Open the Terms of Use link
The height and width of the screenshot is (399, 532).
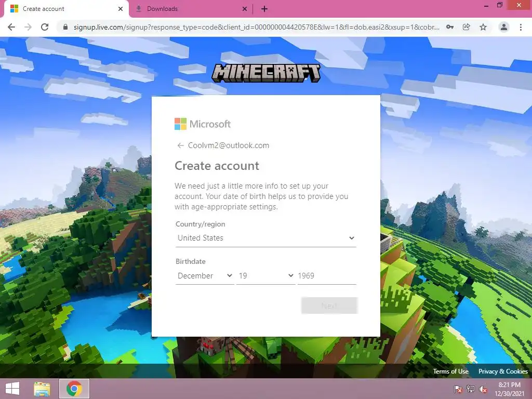(x=450, y=371)
